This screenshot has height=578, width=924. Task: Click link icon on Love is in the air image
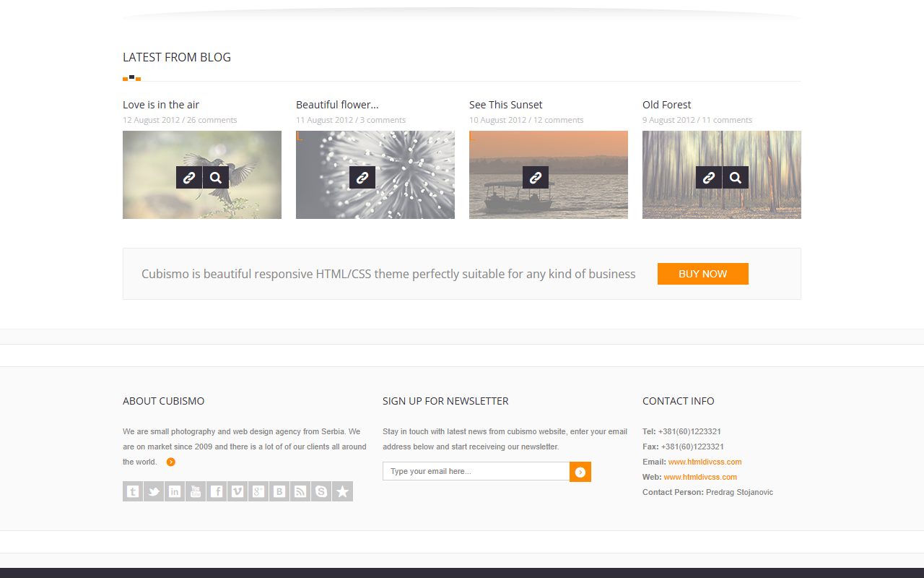coord(189,178)
